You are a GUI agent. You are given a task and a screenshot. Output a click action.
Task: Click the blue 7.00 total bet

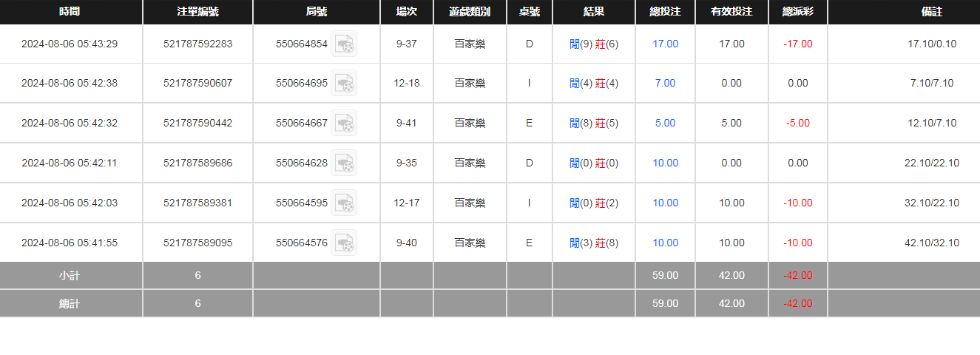665,83
